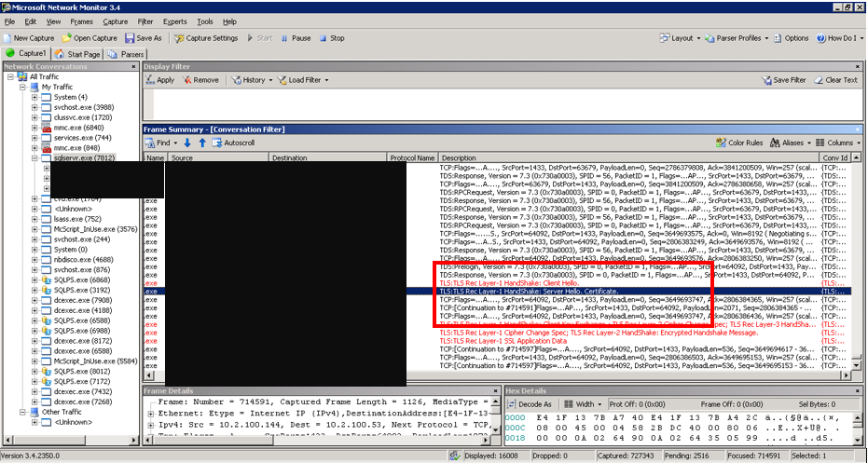Select lsass.exe (752) conversation
868x463 pixels.
77,219
